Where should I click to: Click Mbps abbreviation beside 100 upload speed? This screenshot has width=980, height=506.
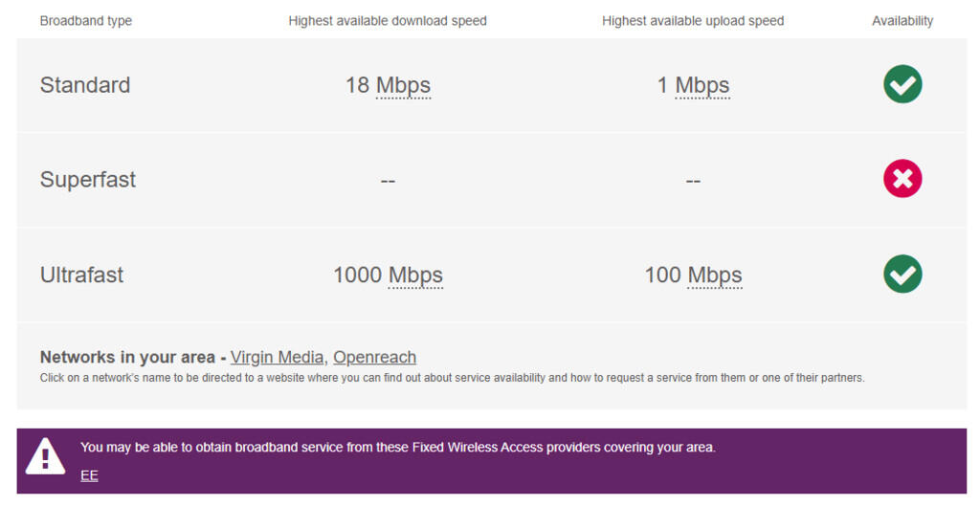pos(715,276)
